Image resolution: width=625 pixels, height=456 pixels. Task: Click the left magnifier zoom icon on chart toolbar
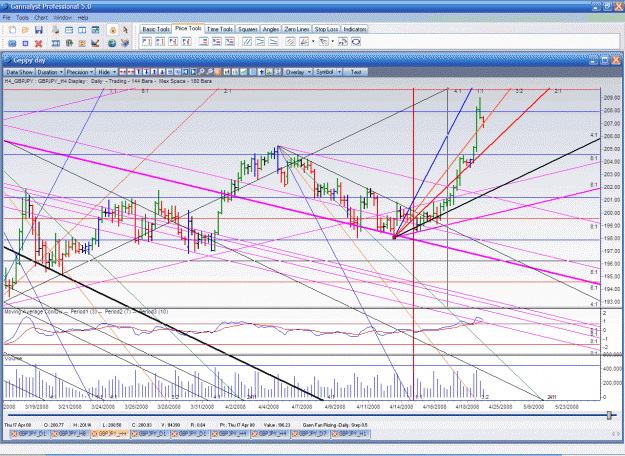201,72
